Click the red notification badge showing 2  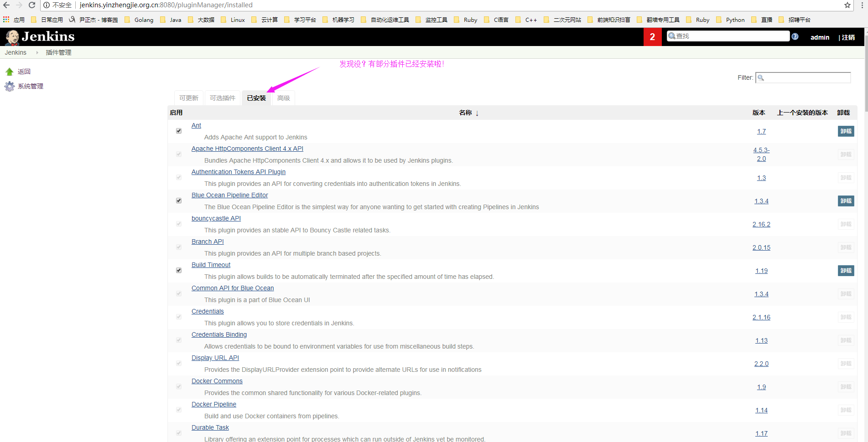coord(652,37)
